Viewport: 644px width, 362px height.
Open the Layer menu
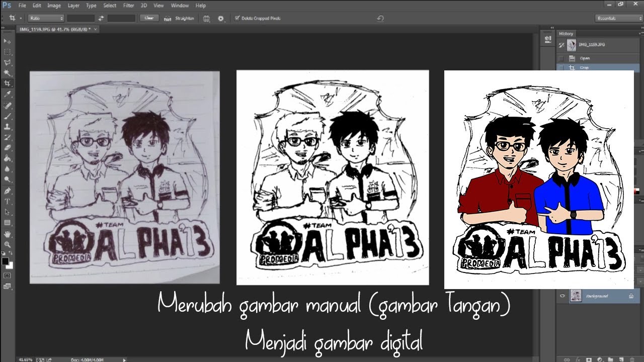pyautogui.click(x=73, y=6)
